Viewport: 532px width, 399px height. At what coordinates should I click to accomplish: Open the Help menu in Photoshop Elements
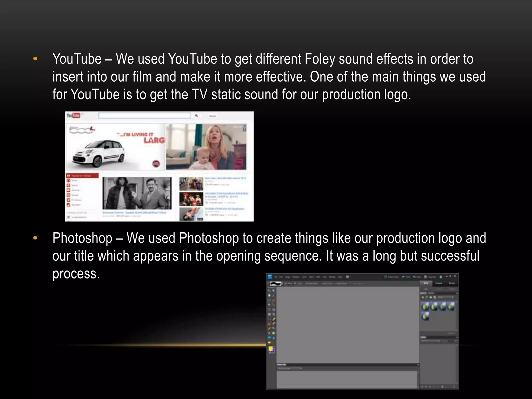click(x=340, y=277)
